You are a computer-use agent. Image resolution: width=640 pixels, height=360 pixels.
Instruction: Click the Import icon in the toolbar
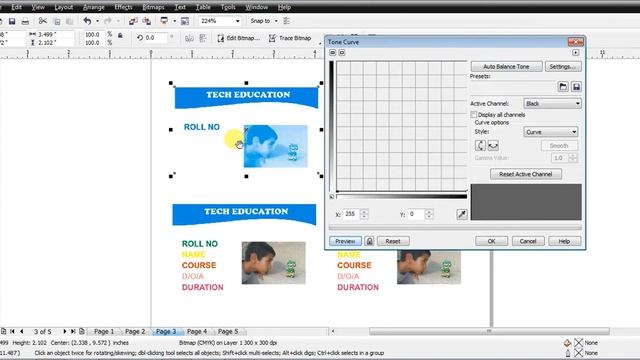pyautogui.click(x=133, y=21)
